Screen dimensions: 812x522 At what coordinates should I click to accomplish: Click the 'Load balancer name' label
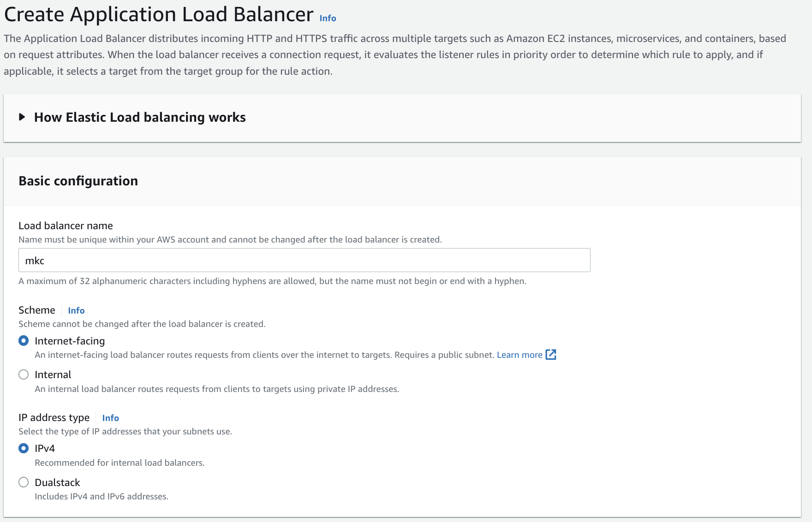click(x=66, y=225)
